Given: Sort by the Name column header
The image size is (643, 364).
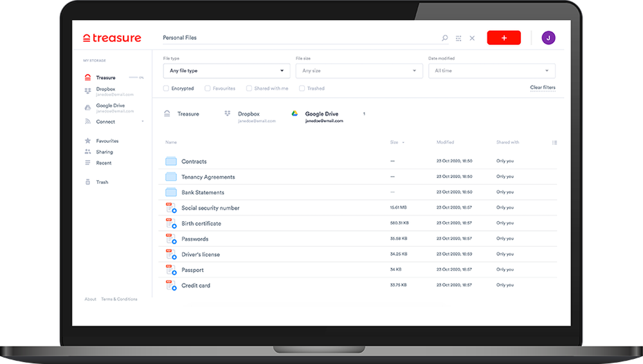Looking at the screenshot, I should point(171,142).
